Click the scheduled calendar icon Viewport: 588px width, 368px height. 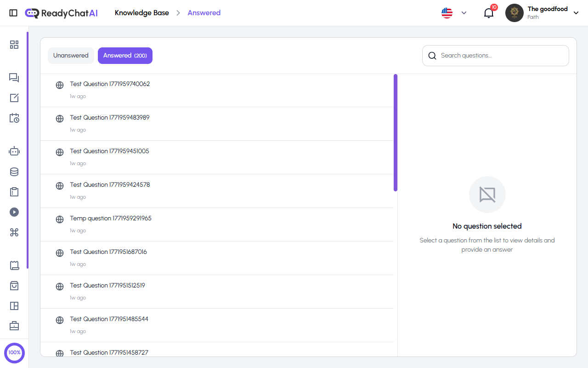14,118
